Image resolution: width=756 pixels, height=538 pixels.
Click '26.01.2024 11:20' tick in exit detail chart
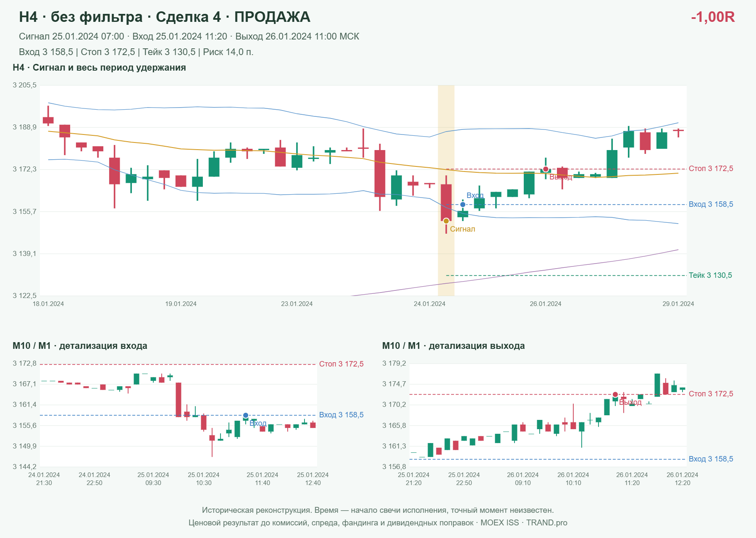(x=632, y=479)
